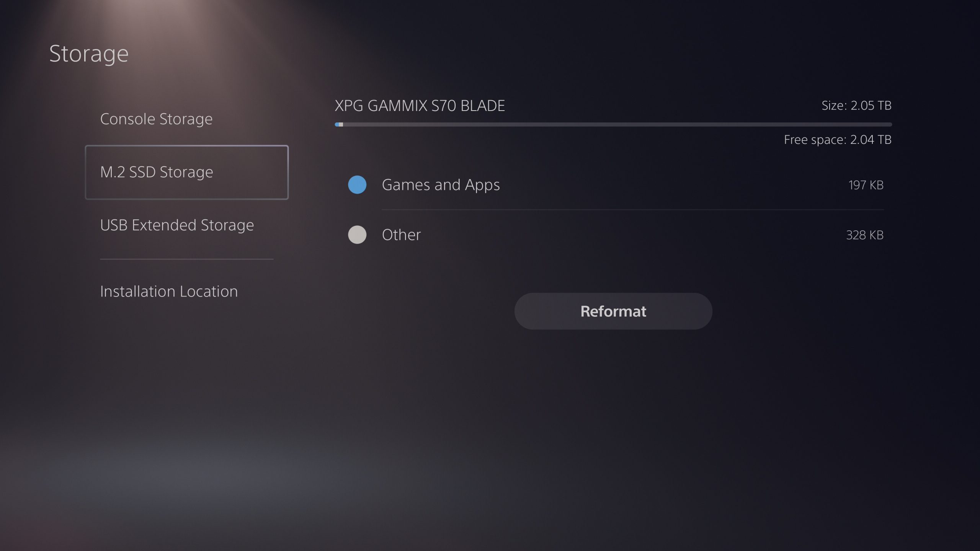Click the 328 KB size value
Image resolution: width=980 pixels, height=551 pixels.
(x=865, y=235)
